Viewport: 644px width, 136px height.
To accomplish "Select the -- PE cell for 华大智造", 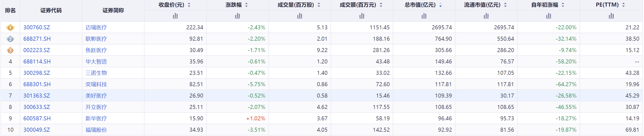I will (x=637, y=61).
